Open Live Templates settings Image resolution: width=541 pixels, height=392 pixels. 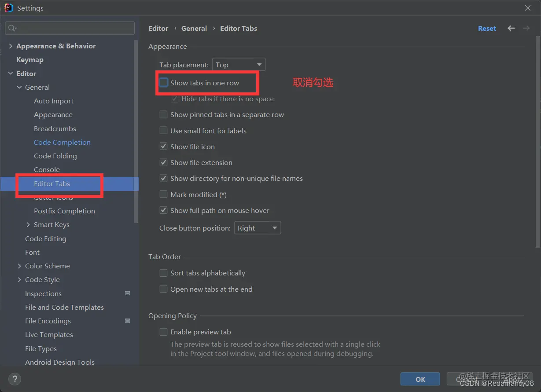pyautogui.click(x=49, y=334)
